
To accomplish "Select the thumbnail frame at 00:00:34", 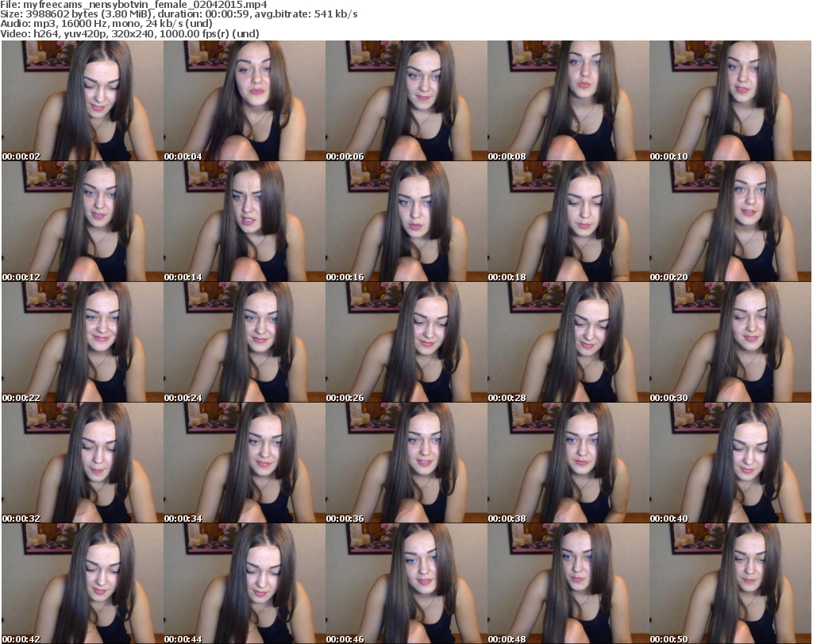I will pos(245,463).
